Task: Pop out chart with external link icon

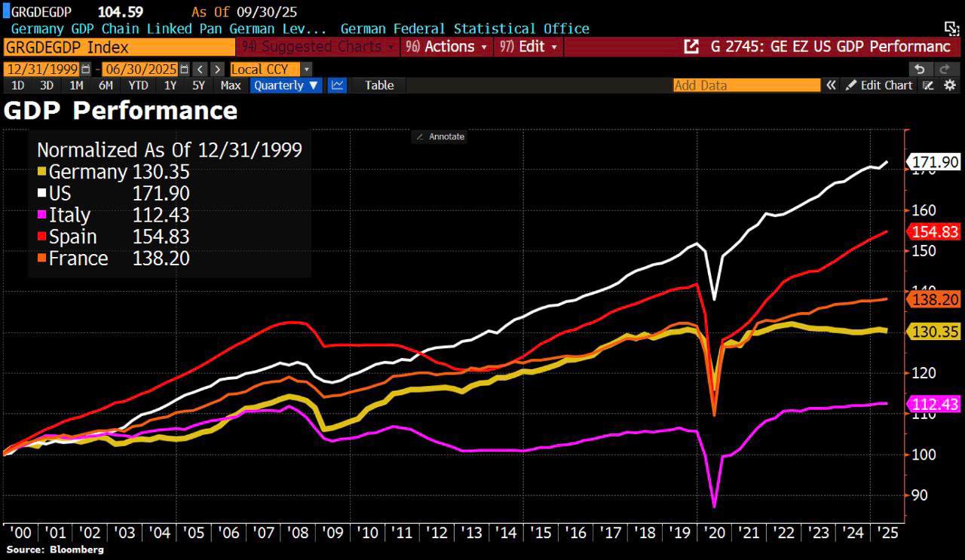Action: (x=691, y=47)
